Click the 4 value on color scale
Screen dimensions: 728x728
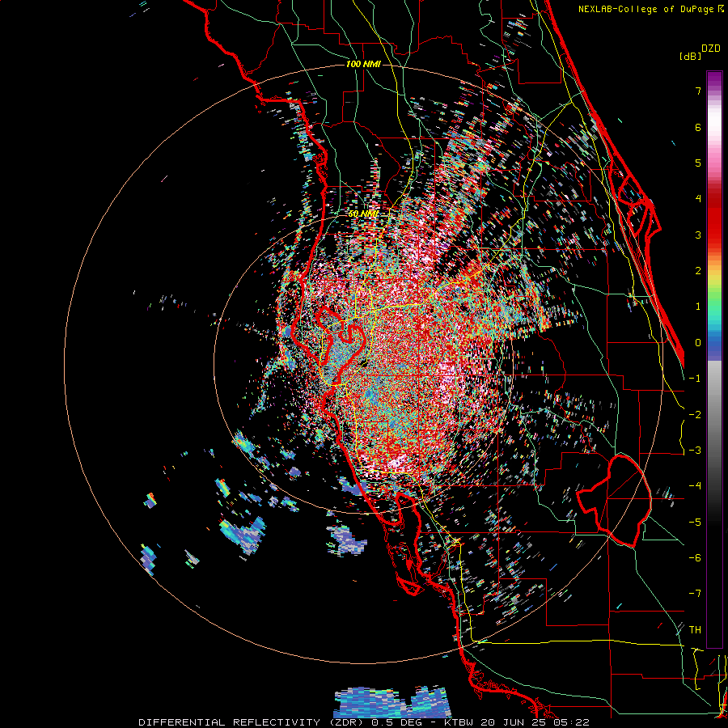(698, 199)
